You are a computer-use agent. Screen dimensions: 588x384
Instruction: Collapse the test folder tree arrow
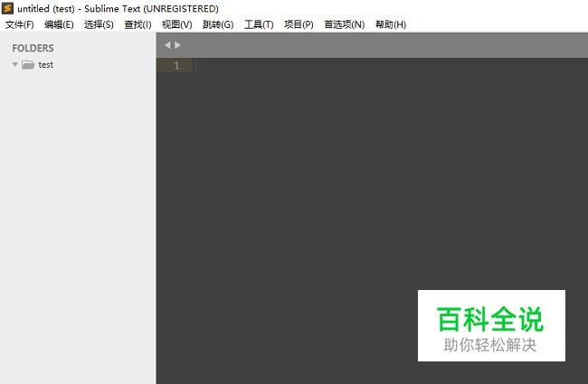(15, 64)
